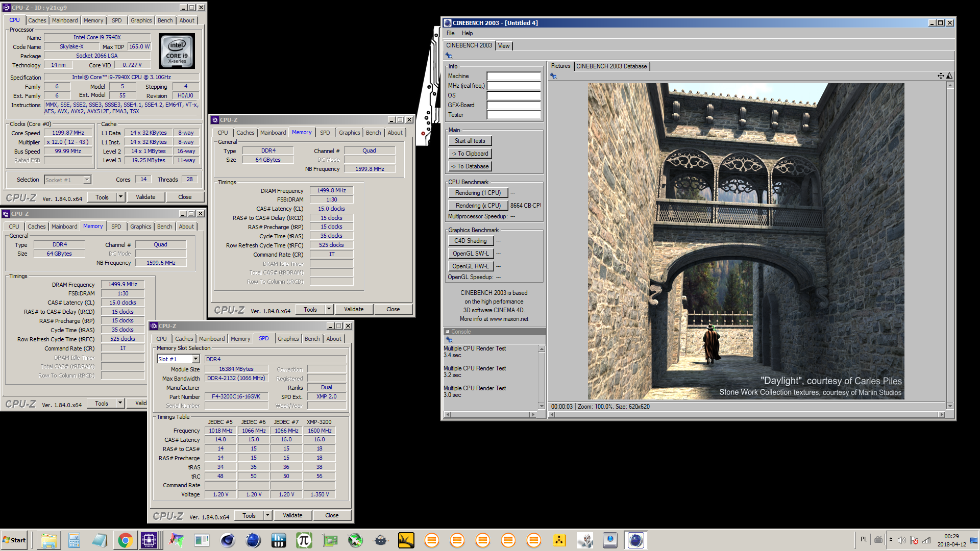Open Google Chrome from the taskbar
Screen dimensions: 980x551
point(125,540)
